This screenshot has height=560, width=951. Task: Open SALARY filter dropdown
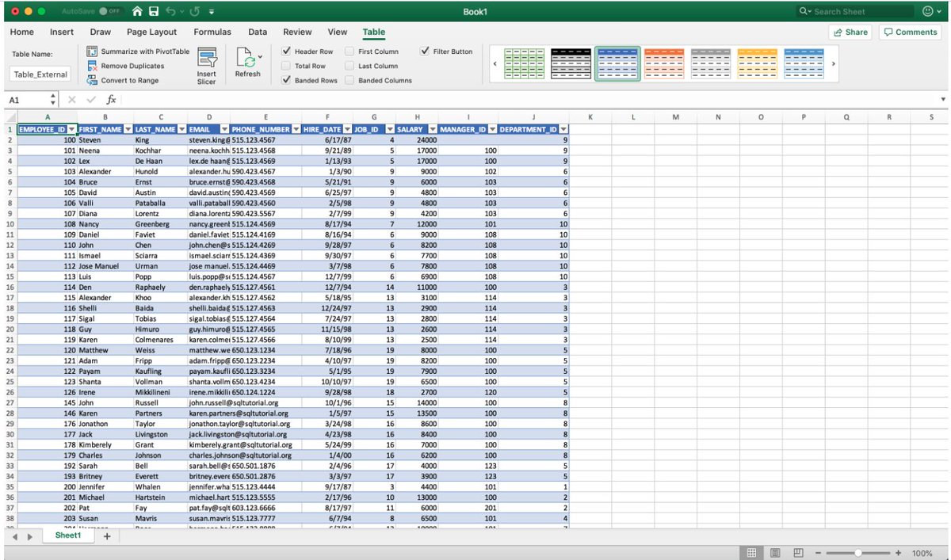coord(433,129)
